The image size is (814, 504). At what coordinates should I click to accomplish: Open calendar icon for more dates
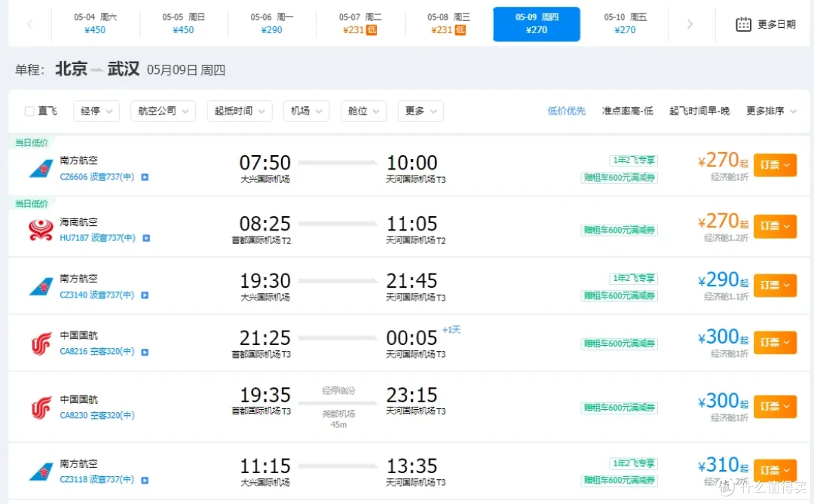743,24
